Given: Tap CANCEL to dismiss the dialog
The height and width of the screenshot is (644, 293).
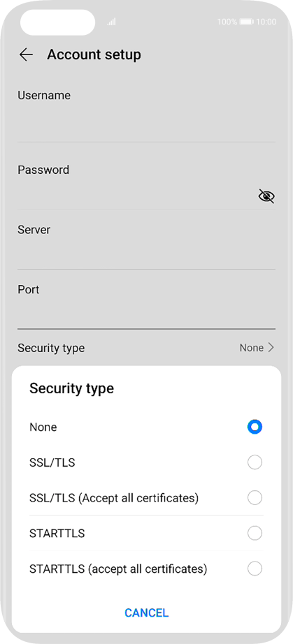Looking at the screenshot, I should (147, 613).
